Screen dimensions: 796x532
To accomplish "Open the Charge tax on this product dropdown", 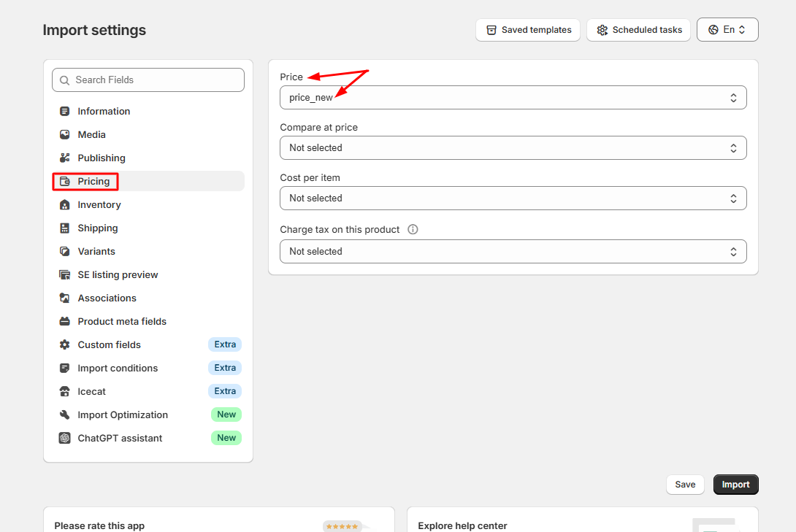I will point(513,251).
